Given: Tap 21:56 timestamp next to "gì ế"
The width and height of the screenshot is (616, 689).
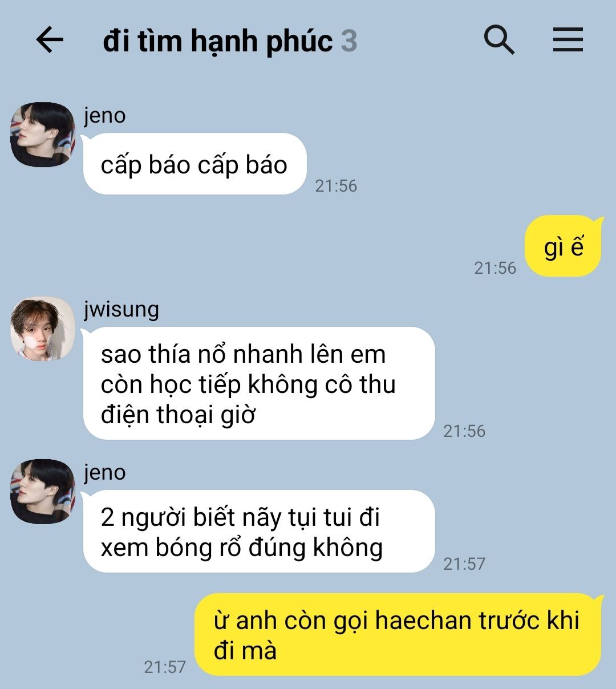Looking at the screenshot, I should pyautogui.click(x=495, y=268).
